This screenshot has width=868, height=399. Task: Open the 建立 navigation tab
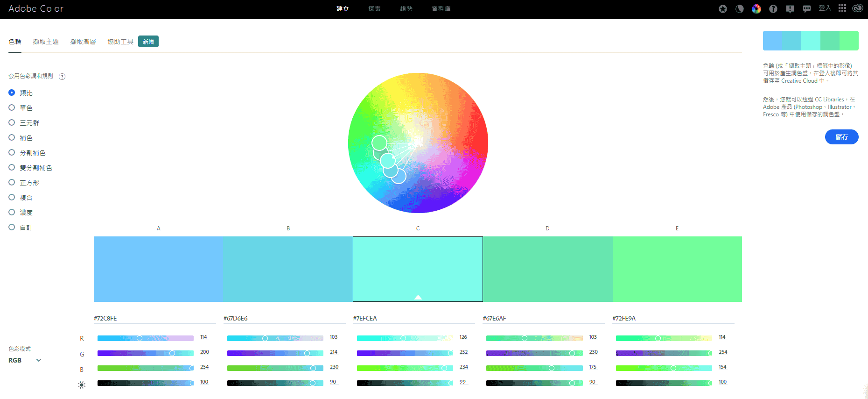click(343, 9)
